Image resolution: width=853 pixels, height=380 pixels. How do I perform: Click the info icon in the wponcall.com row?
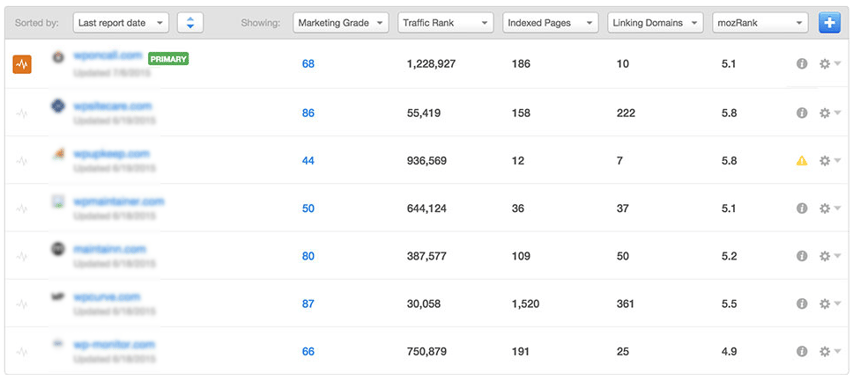pyautogui.click(x=801, y=64)
